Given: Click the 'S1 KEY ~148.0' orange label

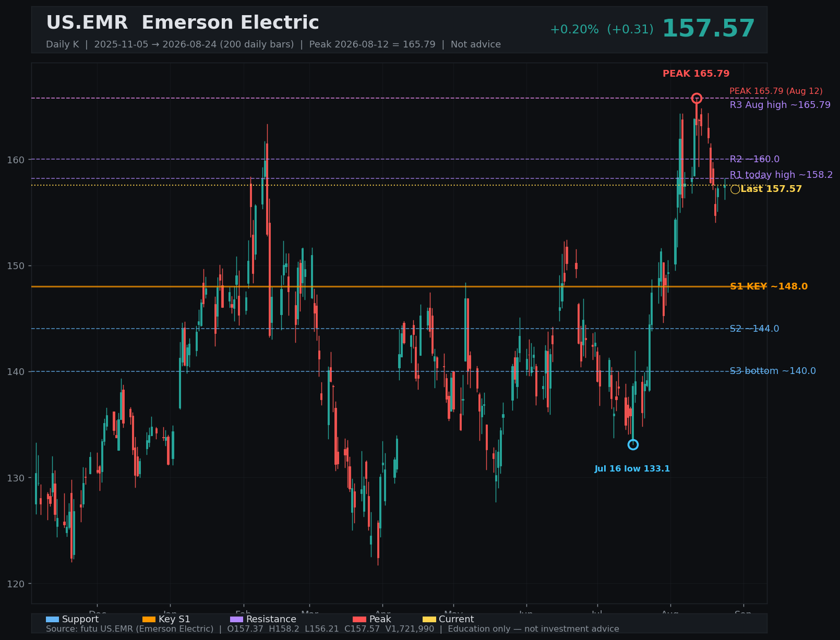Looking at the screenshot, I should (769, 286).
